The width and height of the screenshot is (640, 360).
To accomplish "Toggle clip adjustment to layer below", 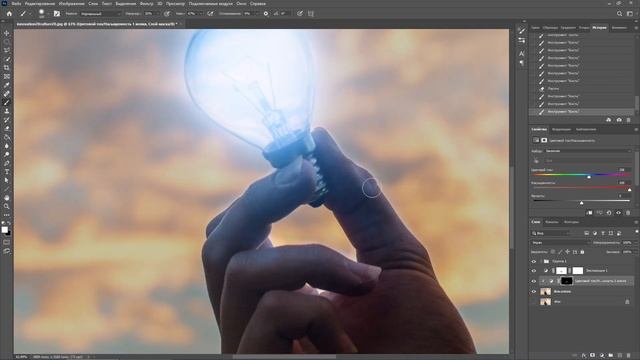I will click(589, 213).
